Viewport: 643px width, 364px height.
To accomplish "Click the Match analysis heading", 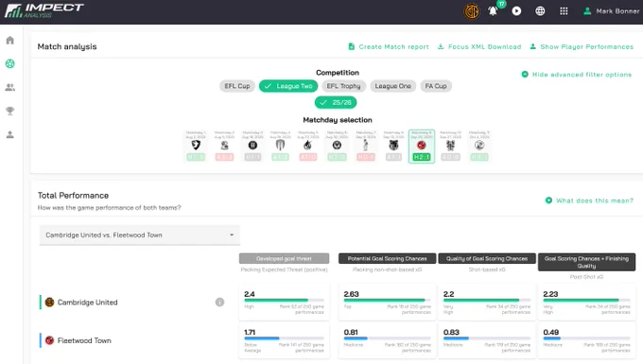I will [67, 46].
